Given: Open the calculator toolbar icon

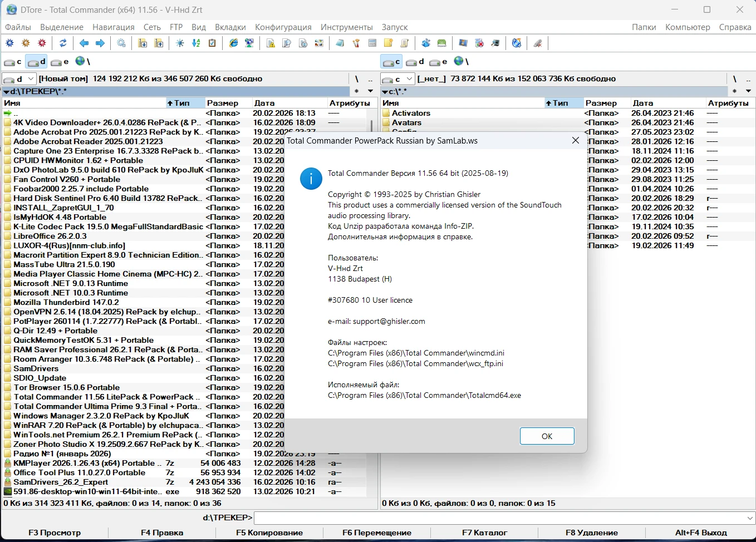Looking at the screenshot, I should pyautogui.click(x=372, y=43).
